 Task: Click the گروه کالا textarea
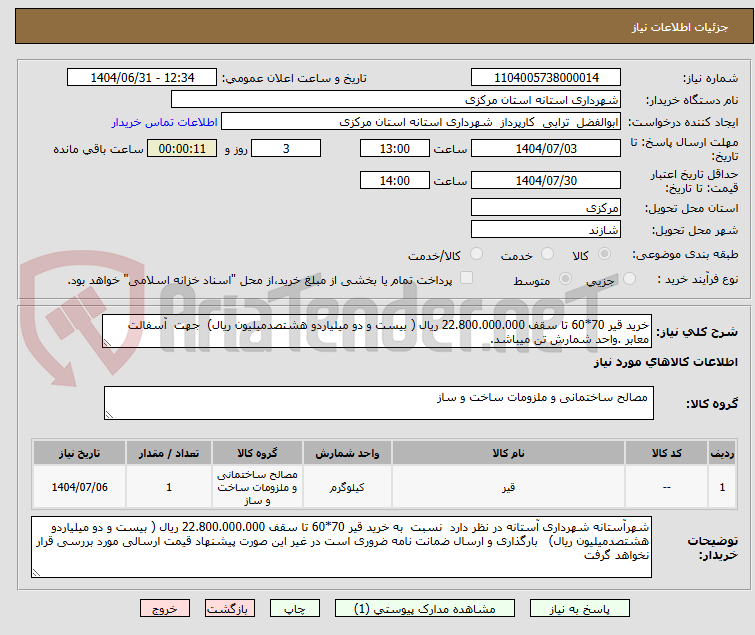378,403
